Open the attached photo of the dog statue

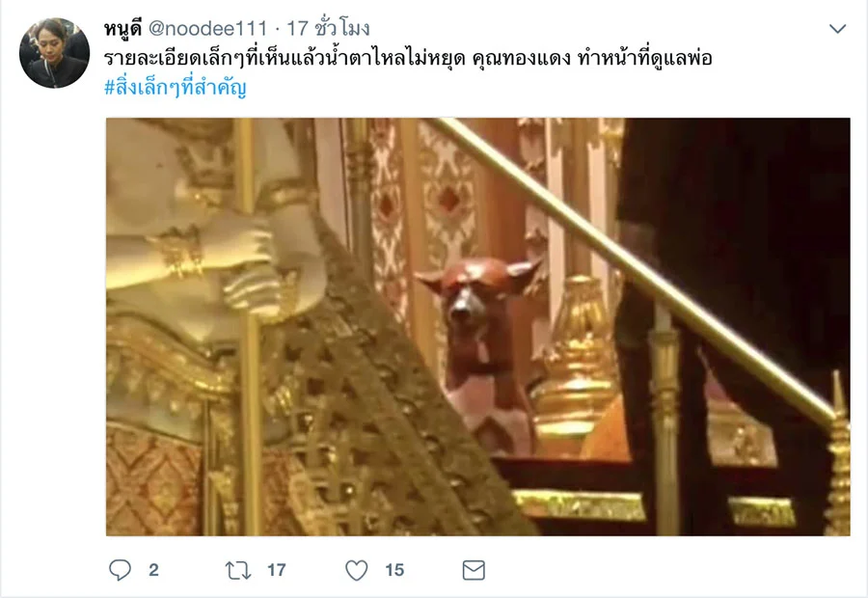coord(478,327)
